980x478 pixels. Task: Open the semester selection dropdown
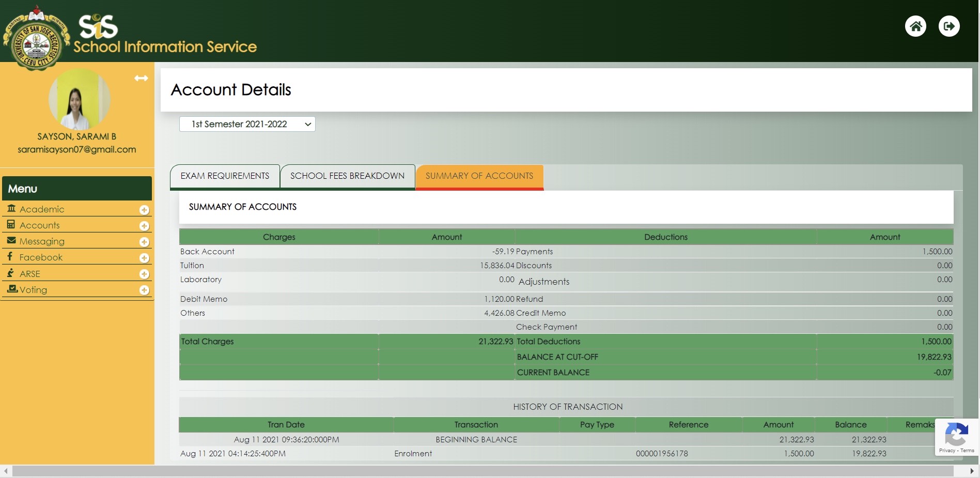point(247,124)
